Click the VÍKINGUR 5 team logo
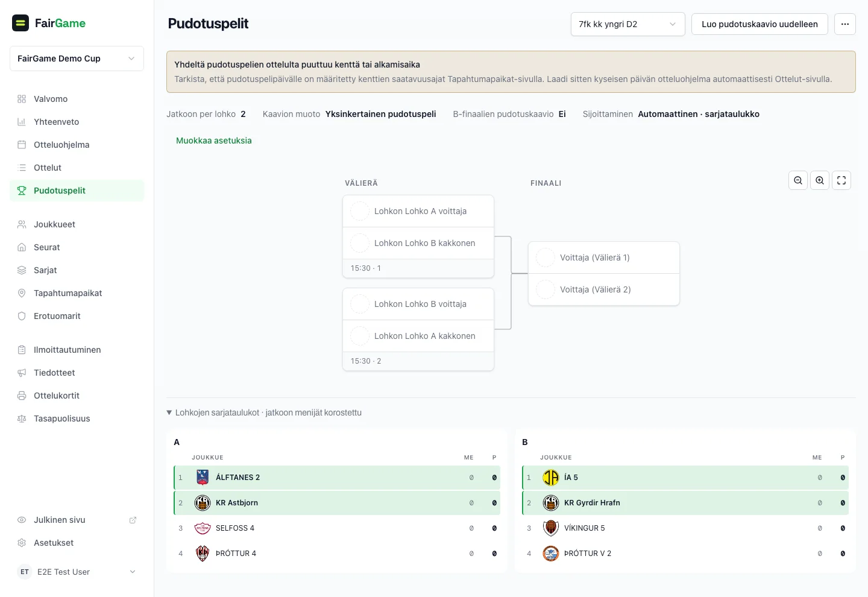 [551, 528]
